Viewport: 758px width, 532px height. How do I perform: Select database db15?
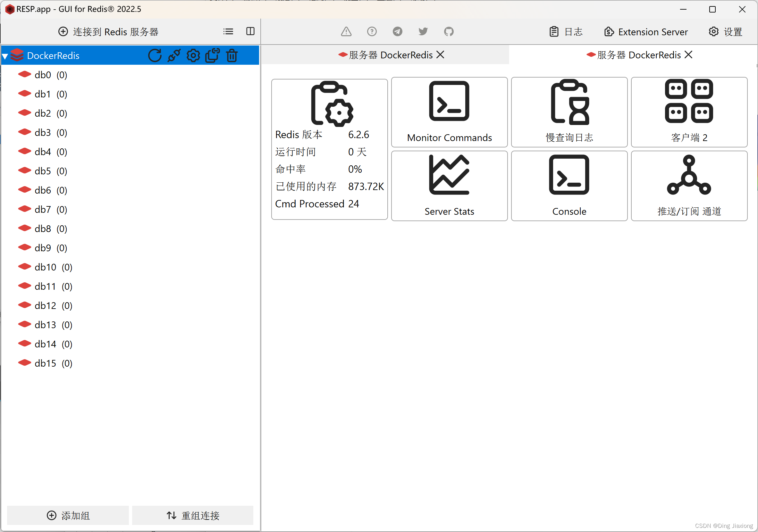click(x=130, y=363)
